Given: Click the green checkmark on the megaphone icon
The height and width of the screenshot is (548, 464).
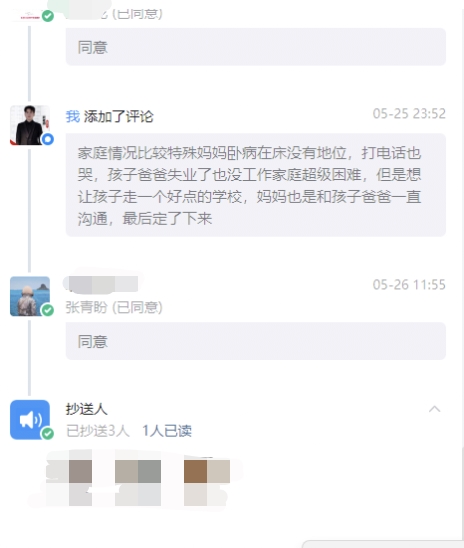Looking at the screenshot, I should click(x=48, y=433).
